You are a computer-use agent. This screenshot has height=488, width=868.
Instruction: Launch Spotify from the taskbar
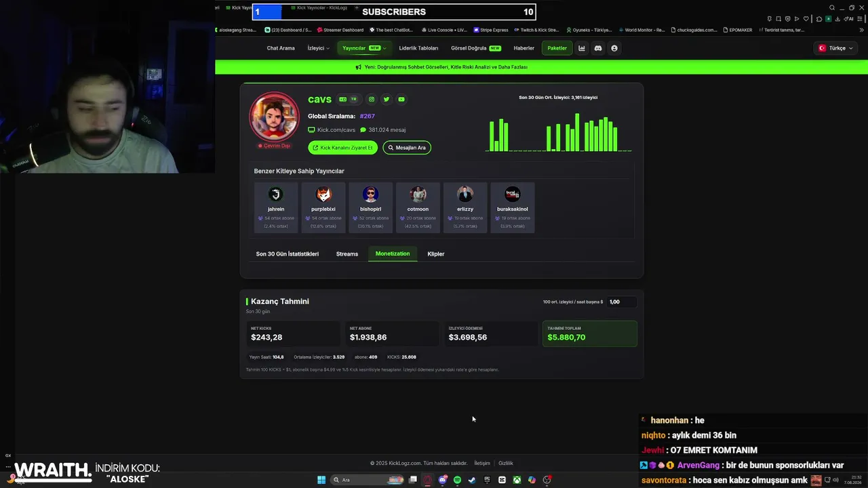pos(457,480)
